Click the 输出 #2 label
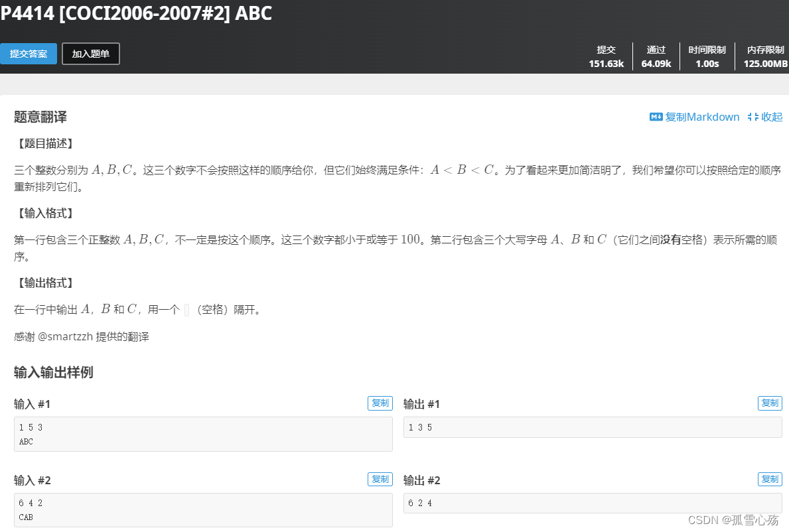The image size is (789, 532). (421, 480)
